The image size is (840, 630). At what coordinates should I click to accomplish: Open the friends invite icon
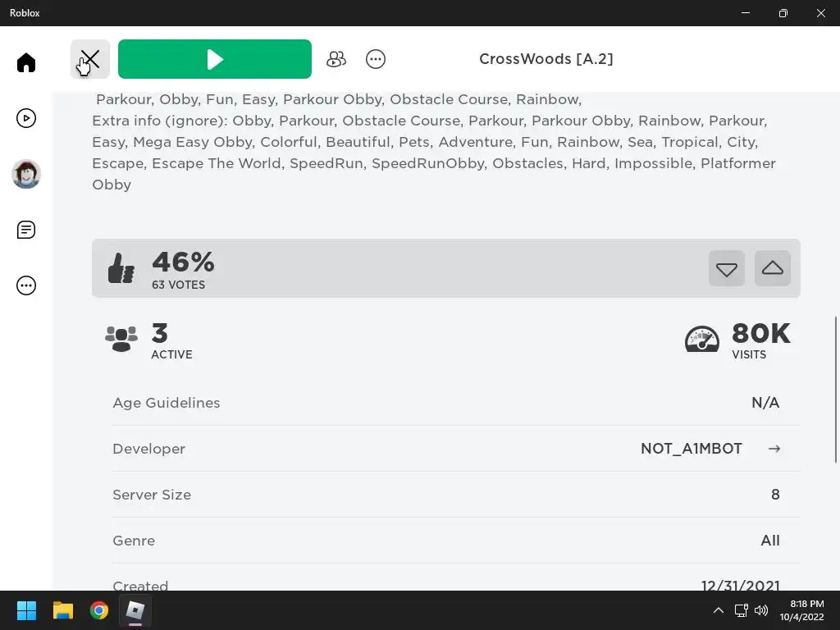pyautogui.click(x=336, y=59)
